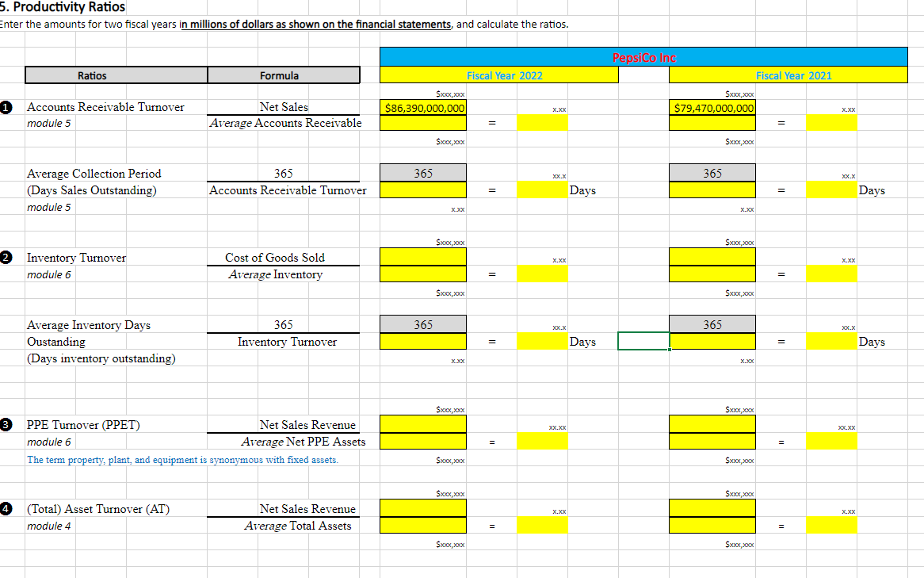Viewport: 924px width, 578px height.
Task: Select the Fiscal Year 2022 header
Action: tap(499, 75)
